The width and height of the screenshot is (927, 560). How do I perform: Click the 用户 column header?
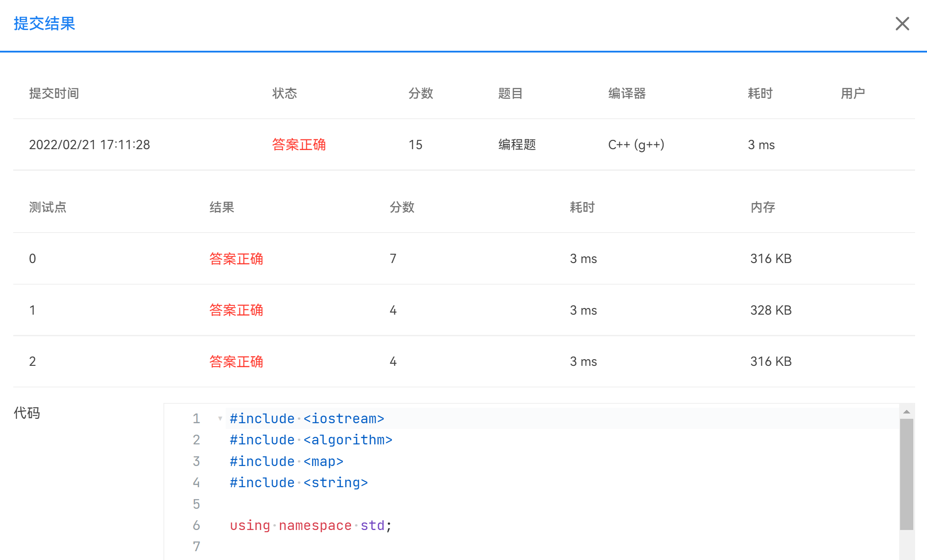[x=853, y=93]
